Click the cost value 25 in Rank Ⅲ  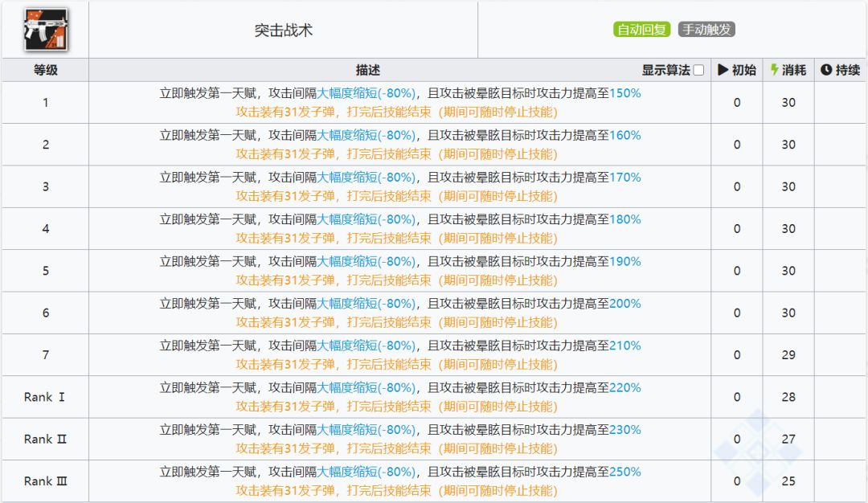pyautogui.click(x=788, y=481)
